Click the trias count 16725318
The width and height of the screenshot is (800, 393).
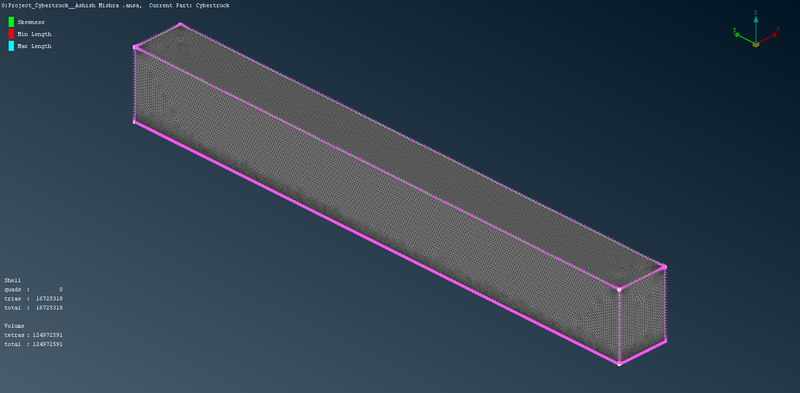click(x=49, y=299)
